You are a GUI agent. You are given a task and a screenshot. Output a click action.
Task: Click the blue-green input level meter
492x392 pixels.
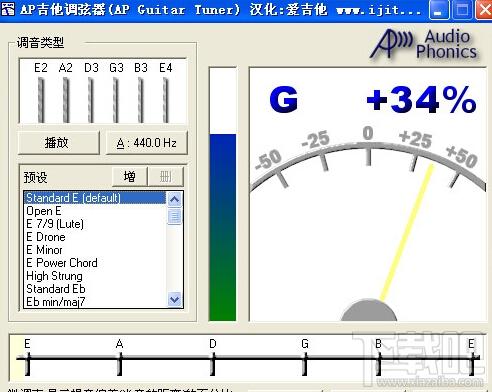223,194
